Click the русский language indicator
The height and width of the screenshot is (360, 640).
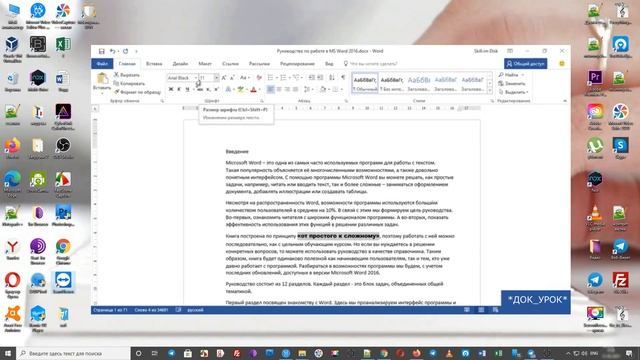[x=195, y=310]
